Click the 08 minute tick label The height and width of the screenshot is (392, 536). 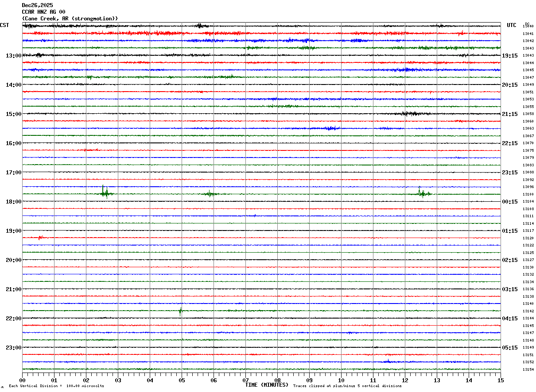click(277, 380)
